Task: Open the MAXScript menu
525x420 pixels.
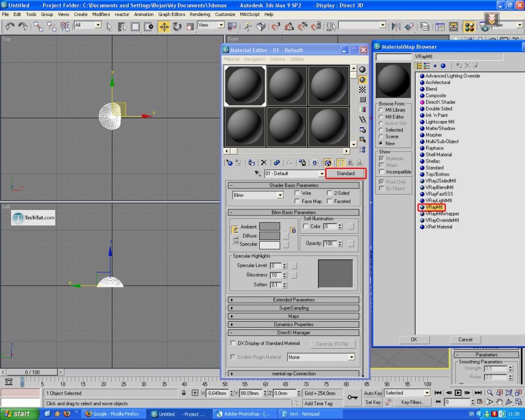Action: (250, 14)
